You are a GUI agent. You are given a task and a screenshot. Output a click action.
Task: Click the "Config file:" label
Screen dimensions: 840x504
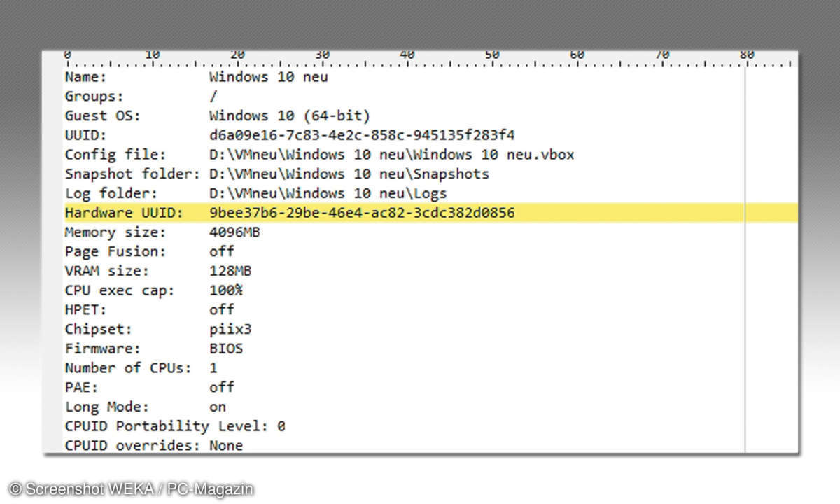click(x=115, y=155)
